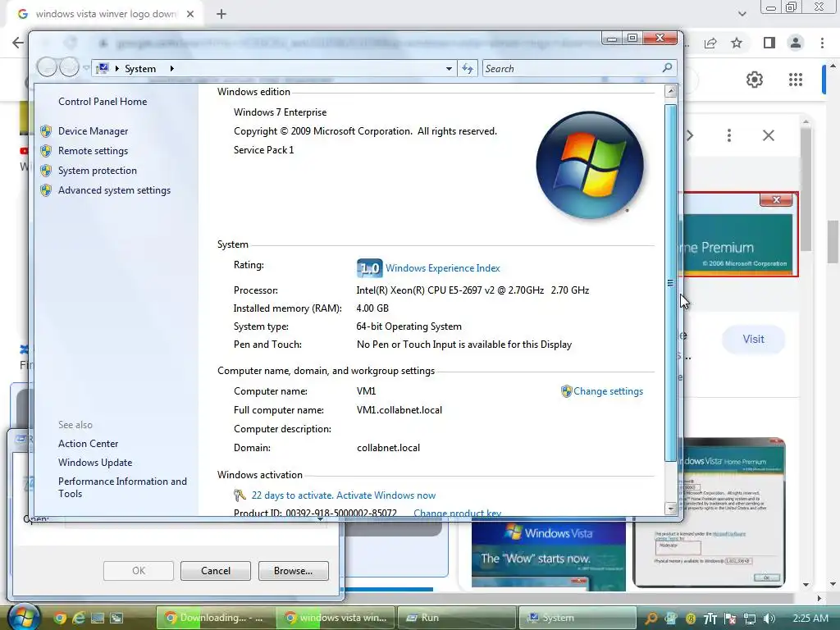Click the search magnifier in System window
Viewport: 840px width, 630px height.
pyautogui.click(x=667, y=68)
